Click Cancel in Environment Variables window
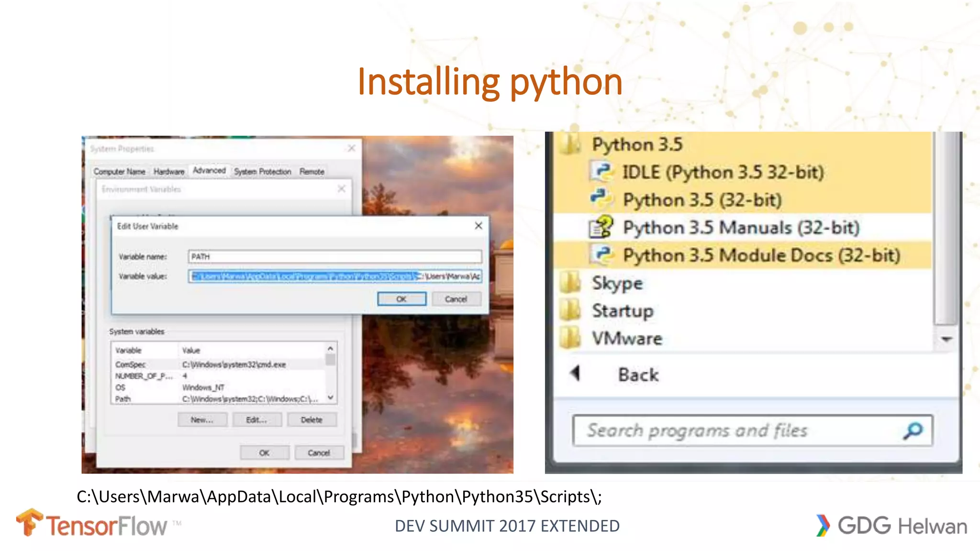 point(319,452)
